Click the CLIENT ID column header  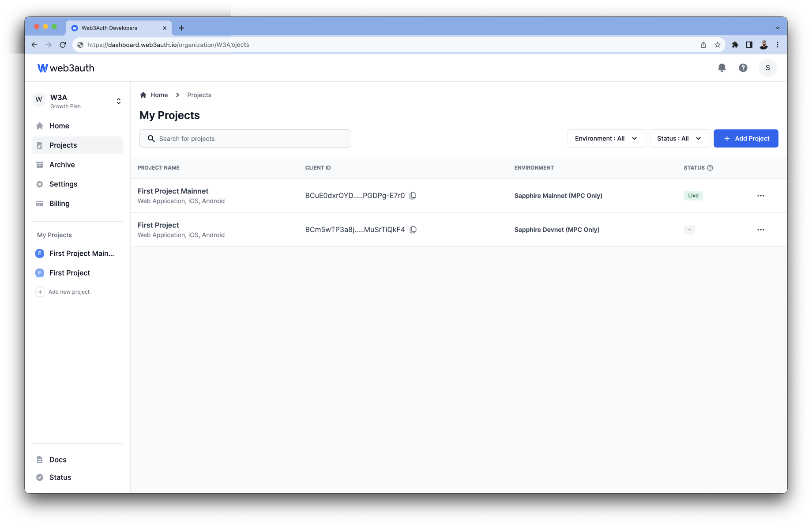point(318,168)
